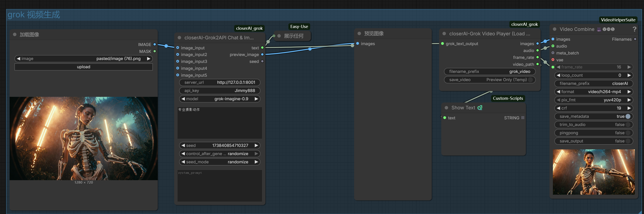Click the Video Combine help question mark
644x214 pixels.
(634, 29)
